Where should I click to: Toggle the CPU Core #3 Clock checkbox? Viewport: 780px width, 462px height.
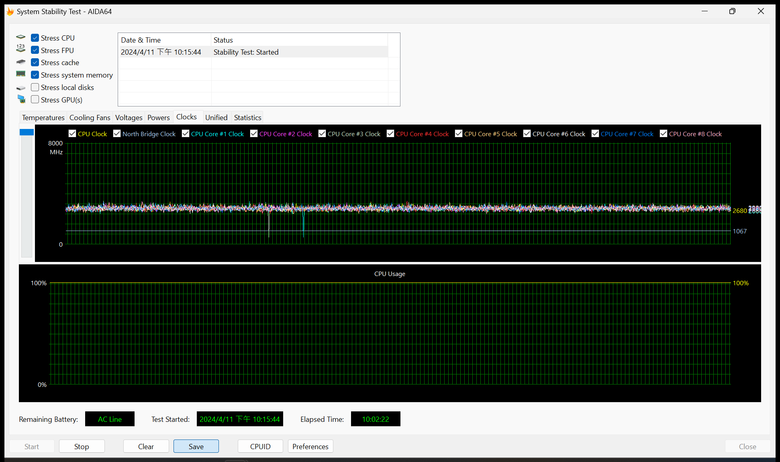(322, 134)
